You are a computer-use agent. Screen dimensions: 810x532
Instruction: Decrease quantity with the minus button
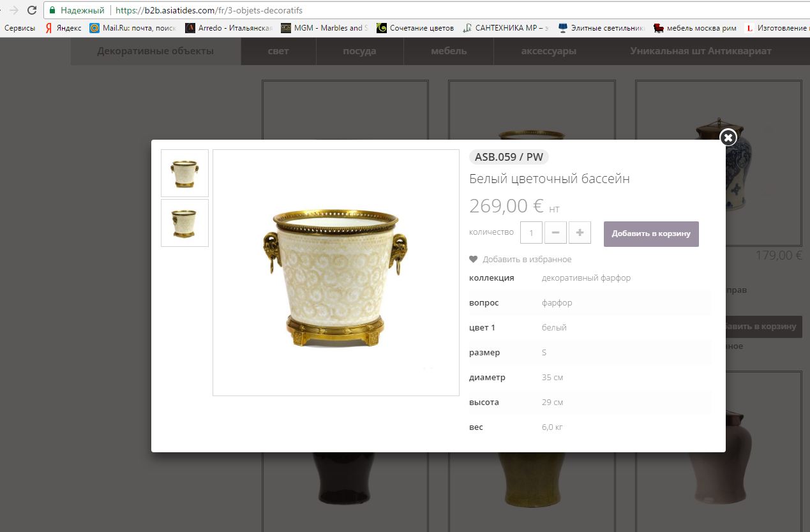(555, 233)
